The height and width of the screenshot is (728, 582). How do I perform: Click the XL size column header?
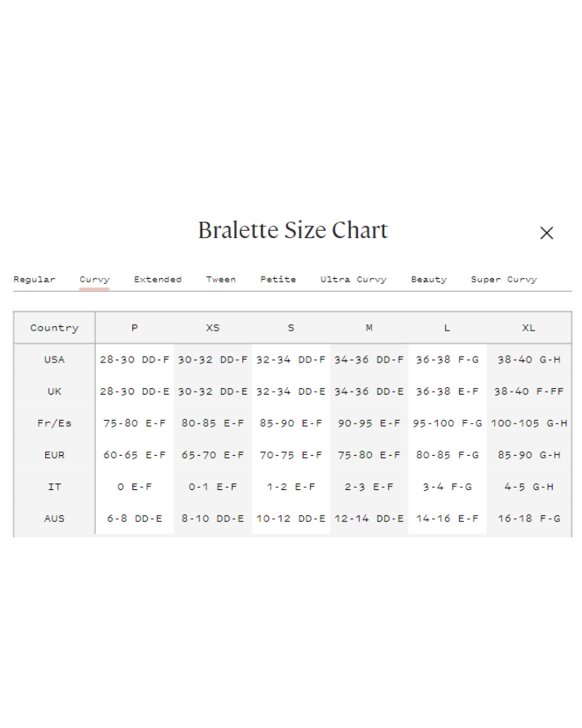[529, 328]
